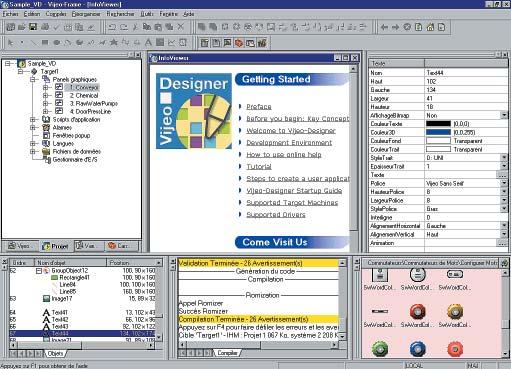Click the Save floppy disk icon
Image resolution: width=511 pixels, height=369 pixels.
[33, 27]
